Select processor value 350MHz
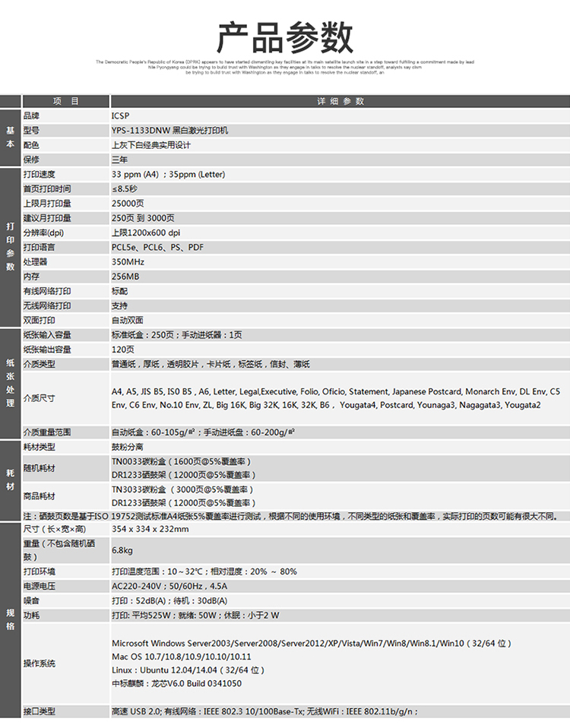The width and height of the screenshot is (570, 728). [x=128, y=262]
